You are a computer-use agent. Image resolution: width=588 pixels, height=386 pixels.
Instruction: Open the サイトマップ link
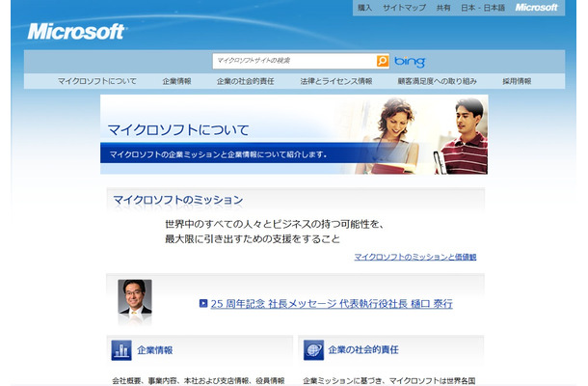pyautogui.click(x=404, y=8)
